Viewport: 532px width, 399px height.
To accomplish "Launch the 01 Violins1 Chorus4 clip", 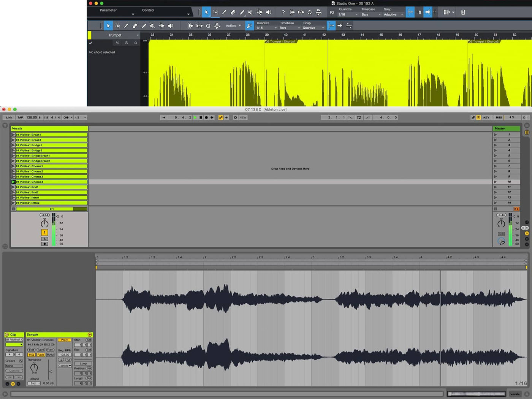I will coord(14,182).
